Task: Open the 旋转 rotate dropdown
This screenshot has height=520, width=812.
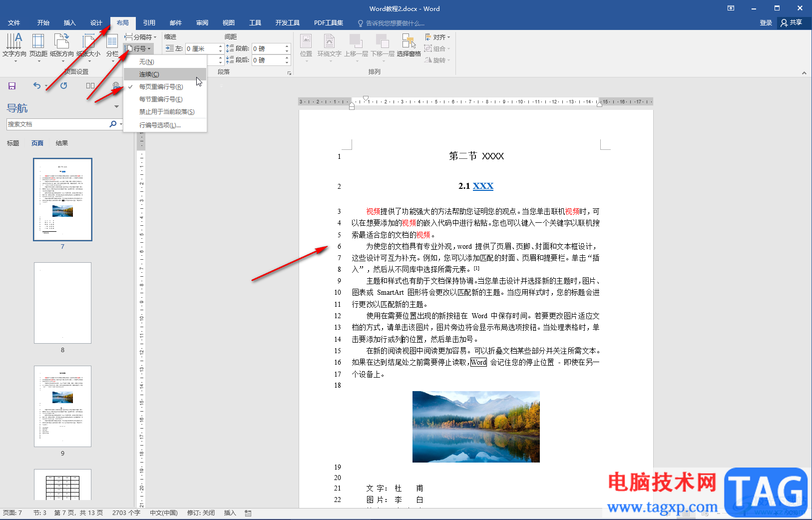Action: 437,60
